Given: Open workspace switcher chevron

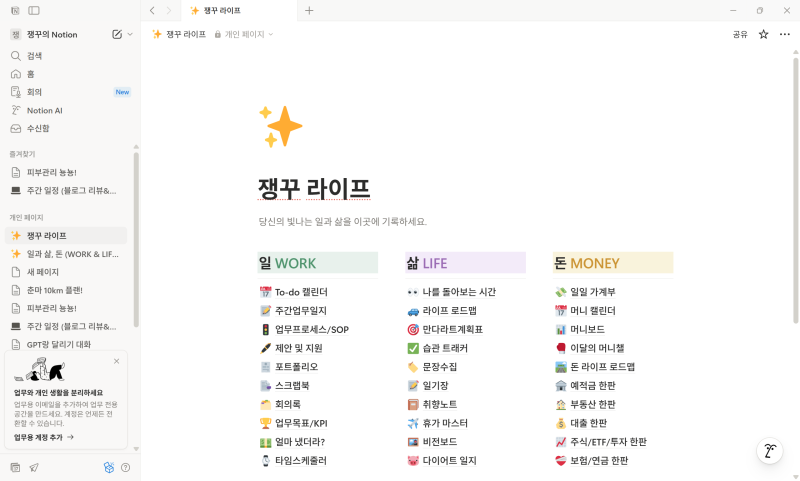Looking at the screenshot, I should [x=130, y=34].
